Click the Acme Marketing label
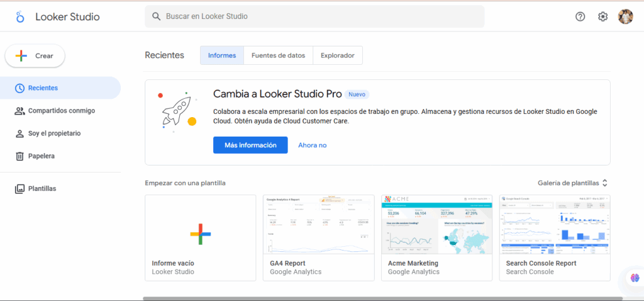644x301 pixels. pos(413,263)
